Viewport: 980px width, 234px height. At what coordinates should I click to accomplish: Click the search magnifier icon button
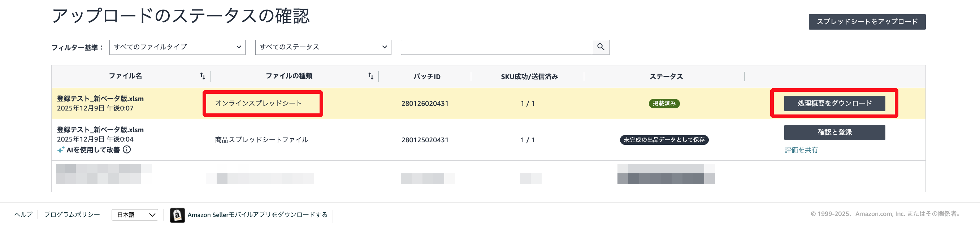tap(600, 47)
